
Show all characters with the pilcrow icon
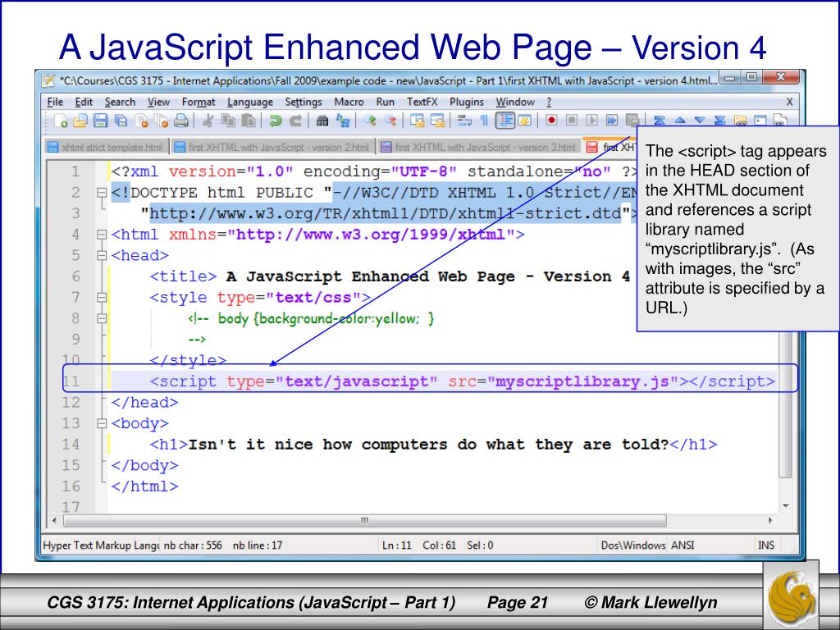(484, 121)
